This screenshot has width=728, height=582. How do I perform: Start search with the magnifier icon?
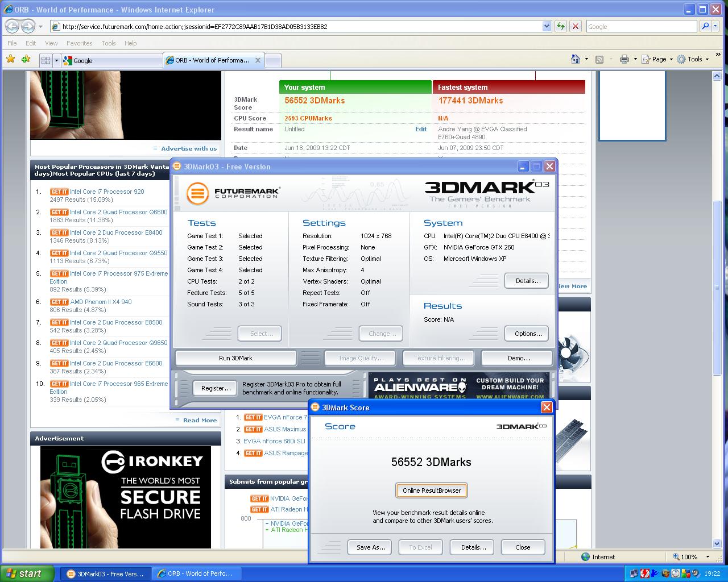pyautogui.click(x=705, y=26)
